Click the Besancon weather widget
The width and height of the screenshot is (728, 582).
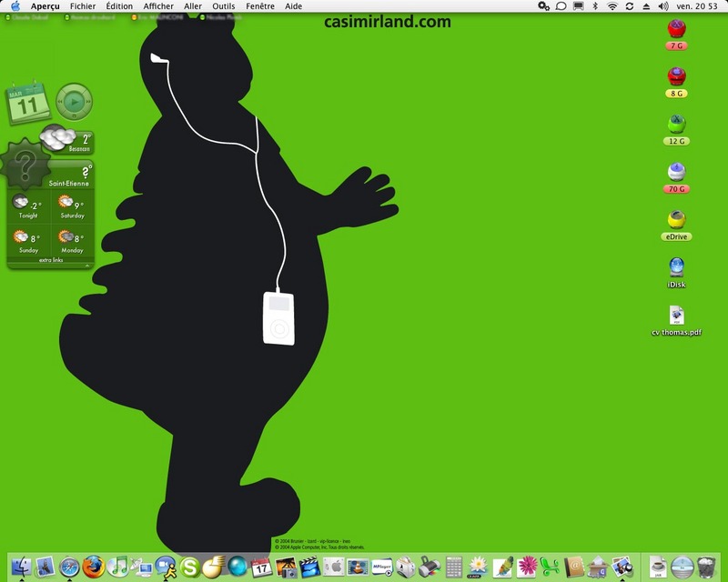click(66, 139)
